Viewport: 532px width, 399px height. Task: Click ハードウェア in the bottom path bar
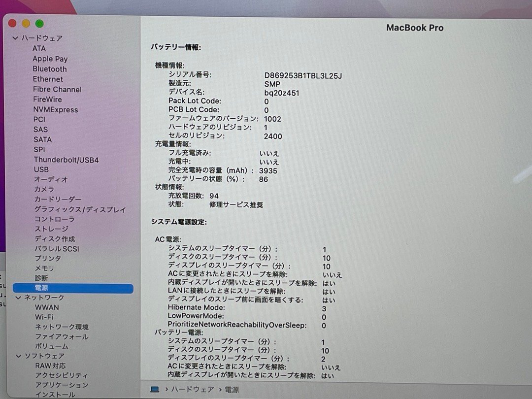pyautogui.click(x=193, y=390)
